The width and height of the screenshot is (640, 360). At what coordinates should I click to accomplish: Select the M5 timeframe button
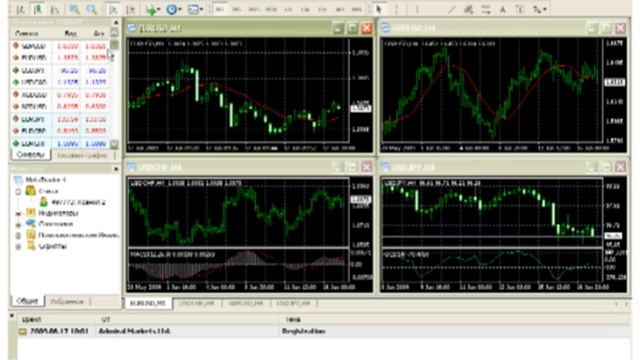tap(237, 9)
